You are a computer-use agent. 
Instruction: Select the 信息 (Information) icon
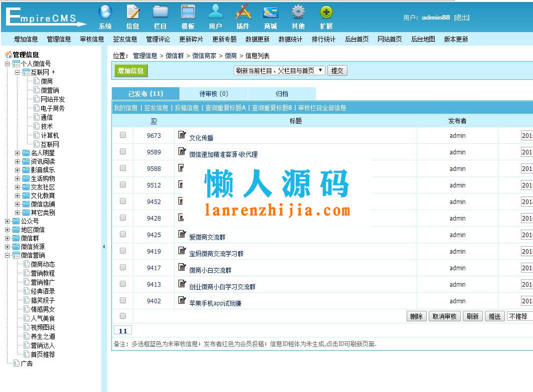click(x=132, y=15)
